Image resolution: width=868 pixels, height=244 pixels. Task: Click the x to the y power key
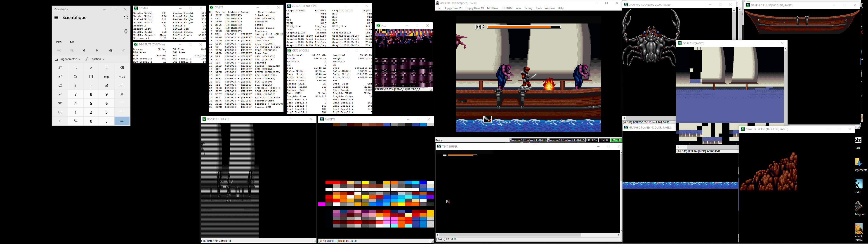[x=60, y=94]
